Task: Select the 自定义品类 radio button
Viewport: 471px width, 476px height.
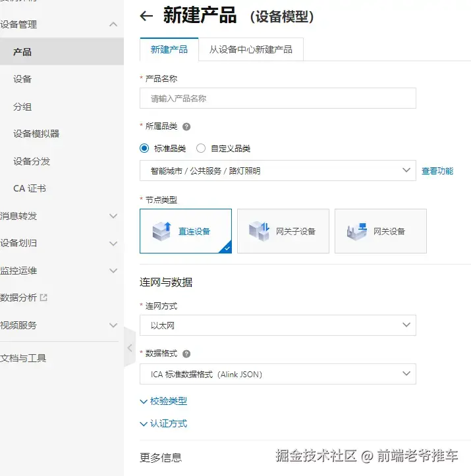Action: [201, 148]
